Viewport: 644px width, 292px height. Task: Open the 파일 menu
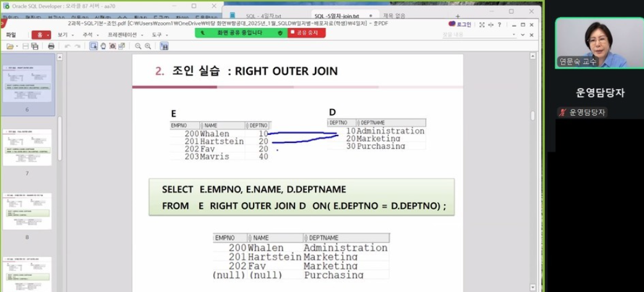coord(11,35)
